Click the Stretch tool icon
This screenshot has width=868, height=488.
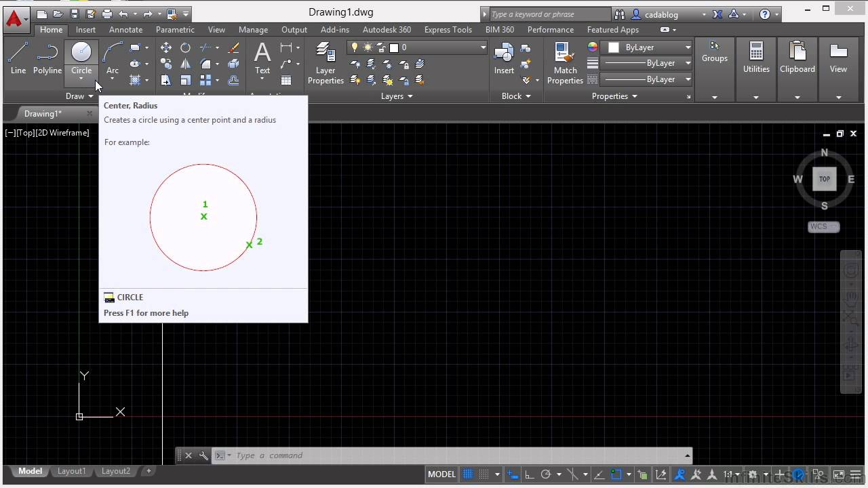(166, 80)
